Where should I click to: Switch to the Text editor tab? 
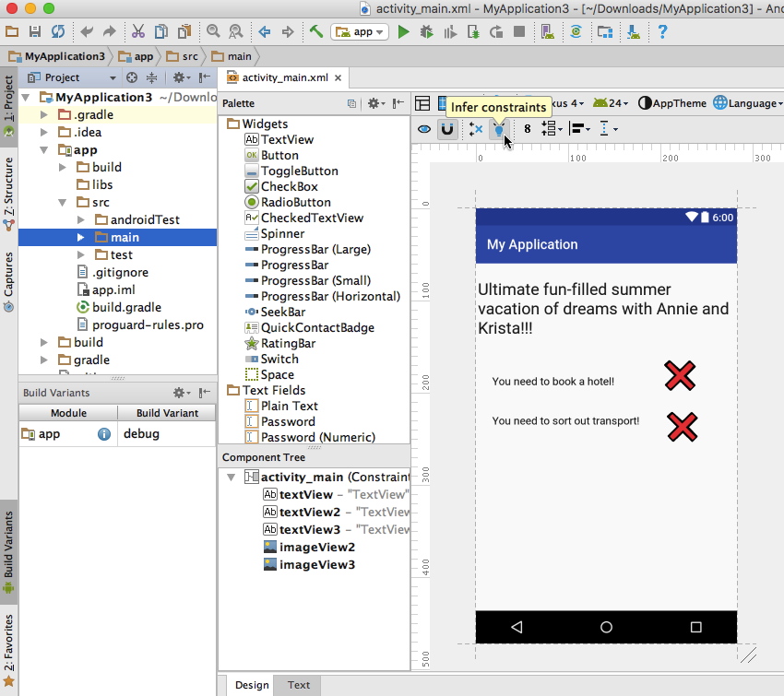pos(299,685)
